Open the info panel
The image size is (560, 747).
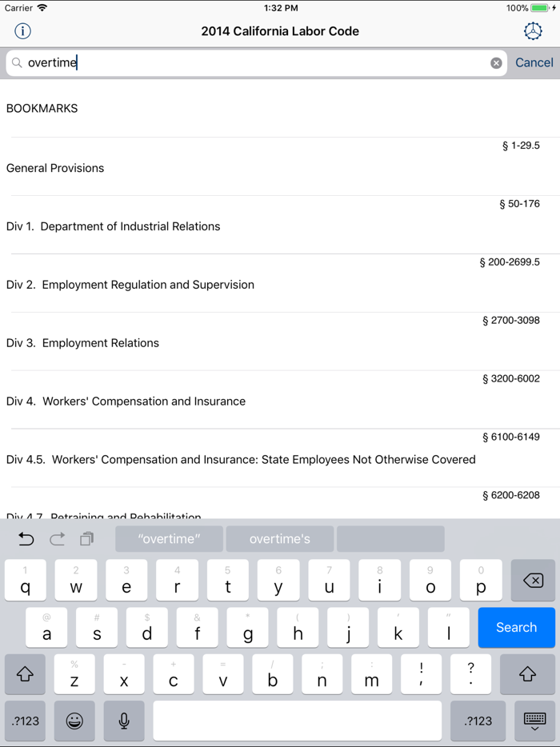pyautogui.click(x=22, y=31)
